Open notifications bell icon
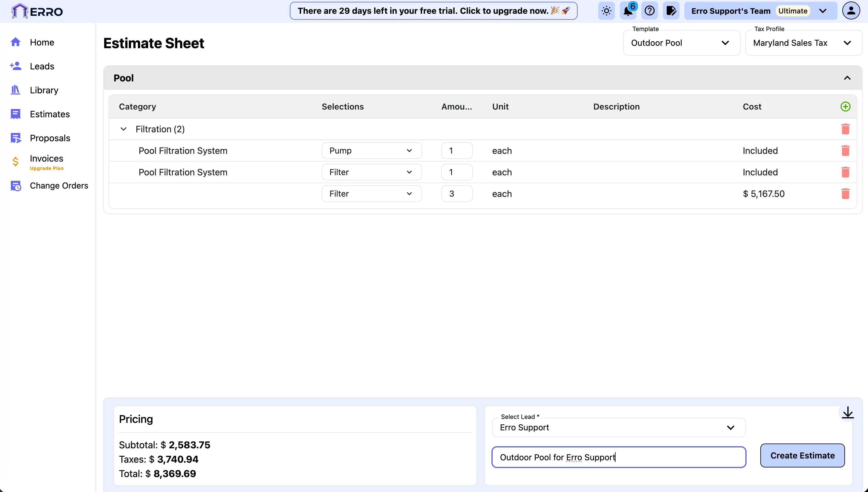Screen dimensions: 868x492 tap(628, 11)
